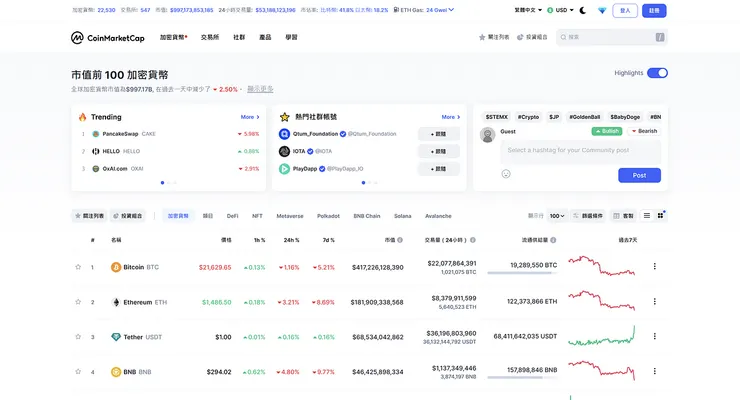Screen dimensions: 740x400
Task: Click the login button
Action: point(625,10)
